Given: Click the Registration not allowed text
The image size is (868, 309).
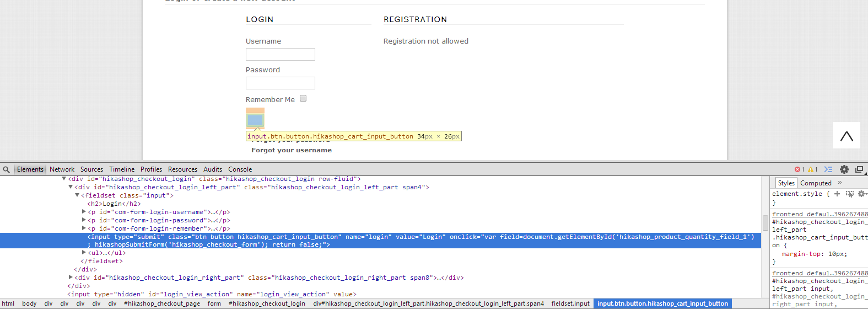Looking at the screenshot, I should tap(426, 41).
